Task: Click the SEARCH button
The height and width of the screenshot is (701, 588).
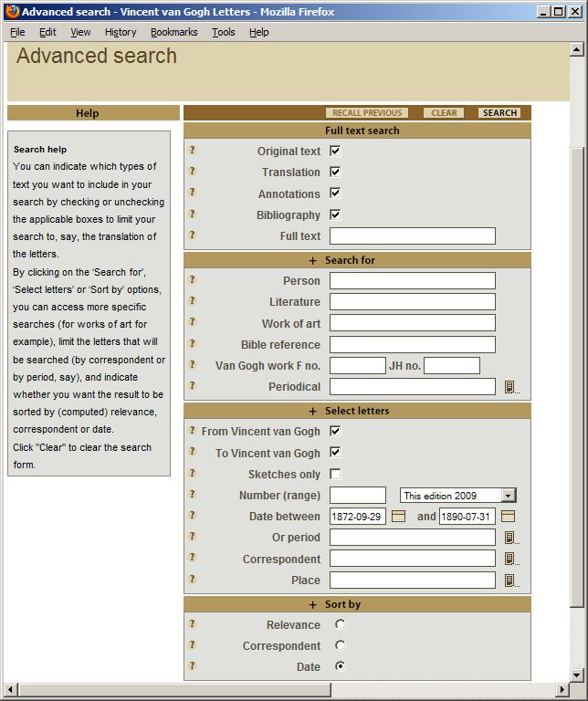Action: tap(499, 113)
